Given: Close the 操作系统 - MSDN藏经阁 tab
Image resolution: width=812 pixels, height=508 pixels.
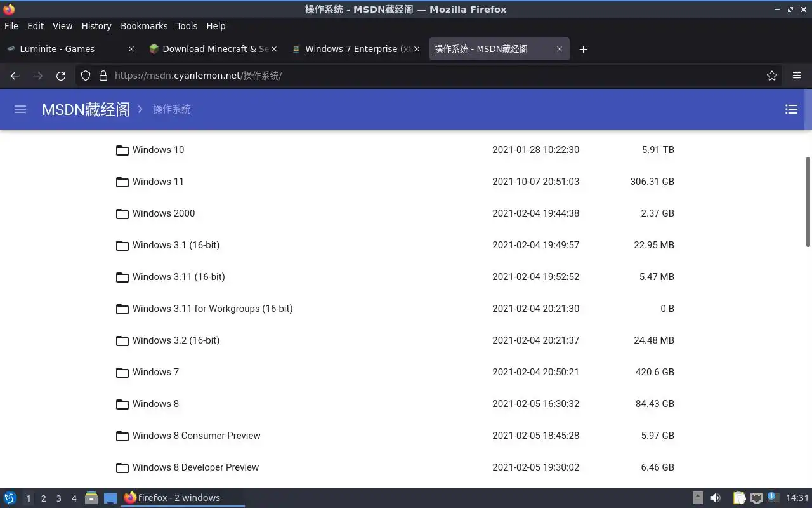Looking at the screenshot, I should [560, 49].
